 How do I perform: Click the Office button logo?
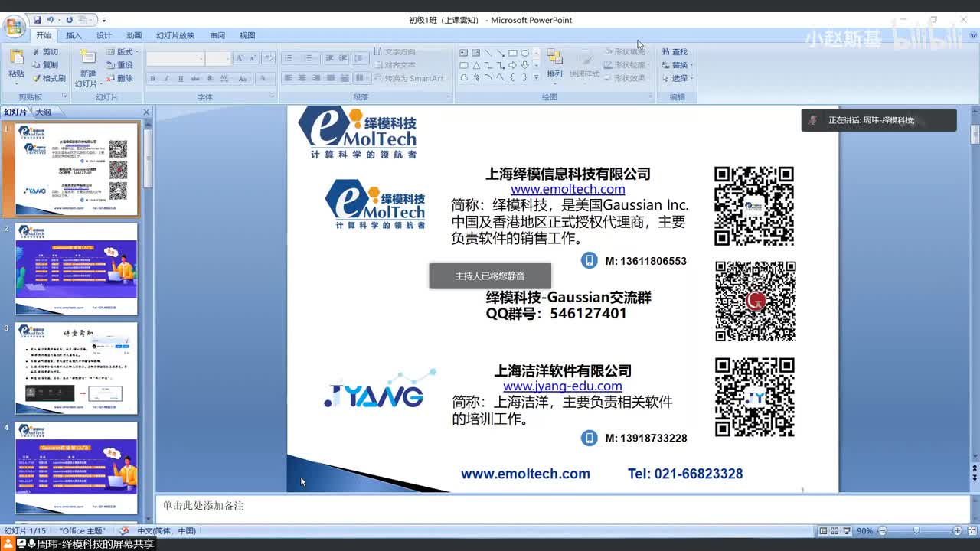click(14, 27)
